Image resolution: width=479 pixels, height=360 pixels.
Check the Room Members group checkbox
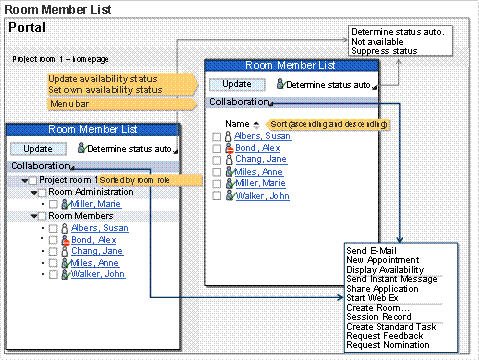click(42, 216)
